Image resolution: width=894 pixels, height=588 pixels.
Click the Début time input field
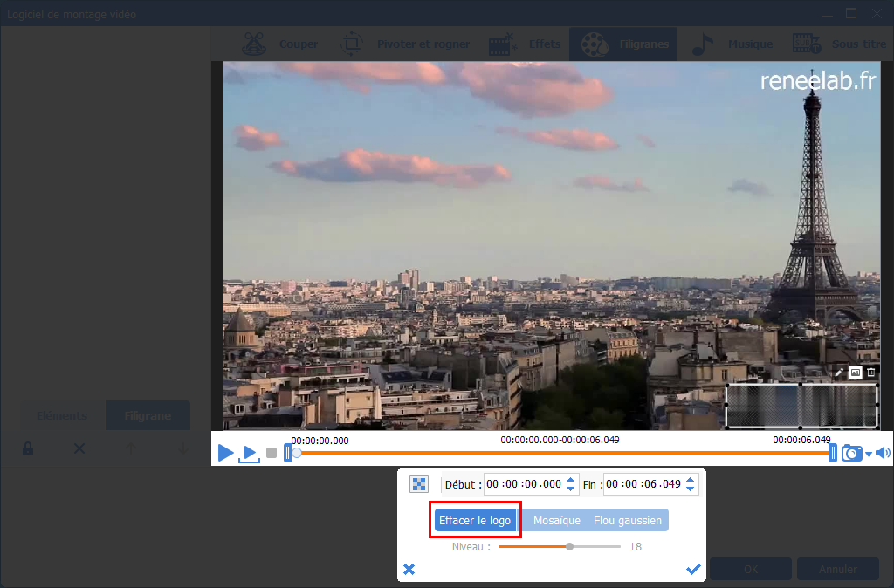click(x=524, y=484)
